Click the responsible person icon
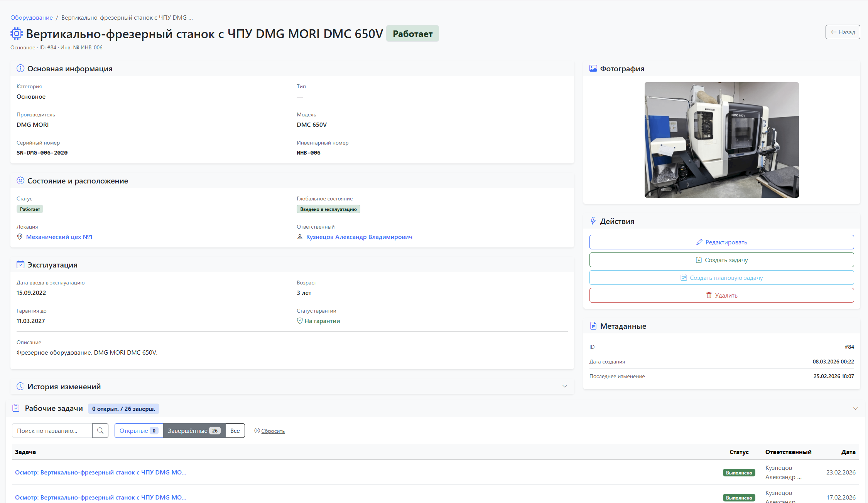The height and width of the screenshot is (503, 868). pos(300,237)
